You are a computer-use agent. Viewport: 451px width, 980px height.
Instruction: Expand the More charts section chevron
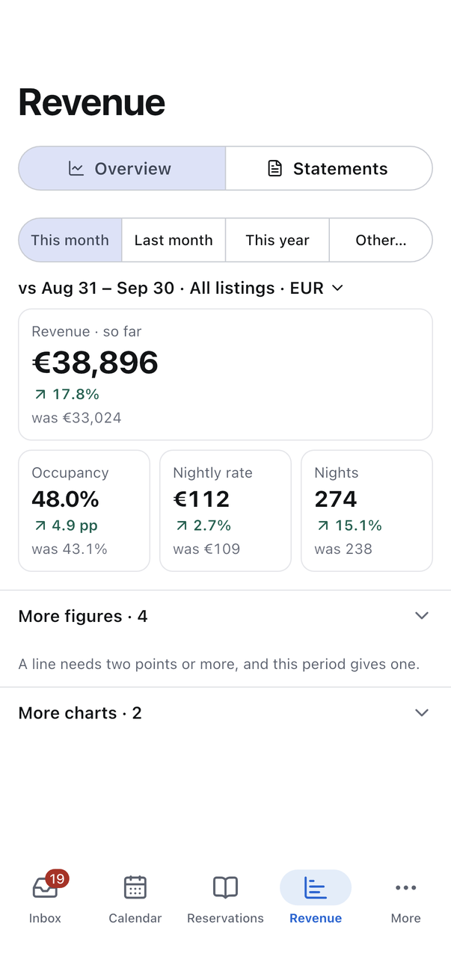(x=422, y=713)
